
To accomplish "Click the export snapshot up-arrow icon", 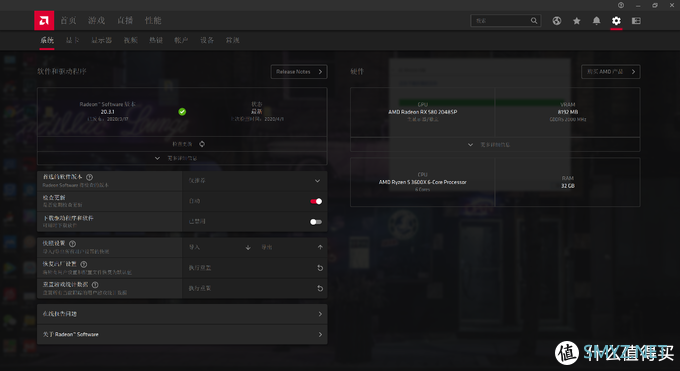I will pyautogui.click(x=320, y=247).
